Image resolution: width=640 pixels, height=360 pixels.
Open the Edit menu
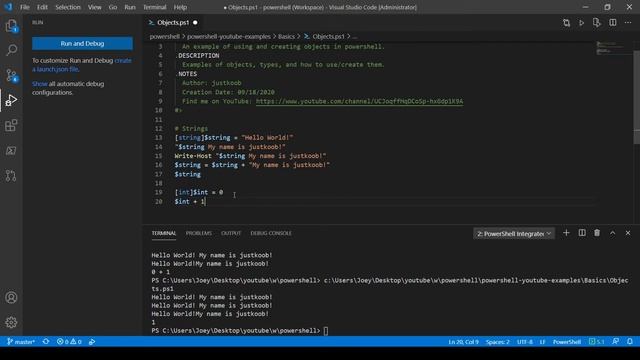(x=42, y=7)
